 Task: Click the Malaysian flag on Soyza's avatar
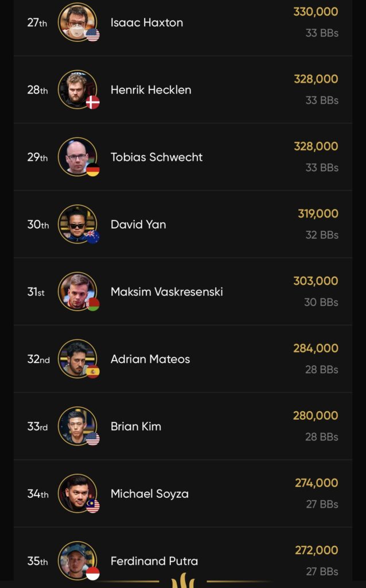pos(93,506)
